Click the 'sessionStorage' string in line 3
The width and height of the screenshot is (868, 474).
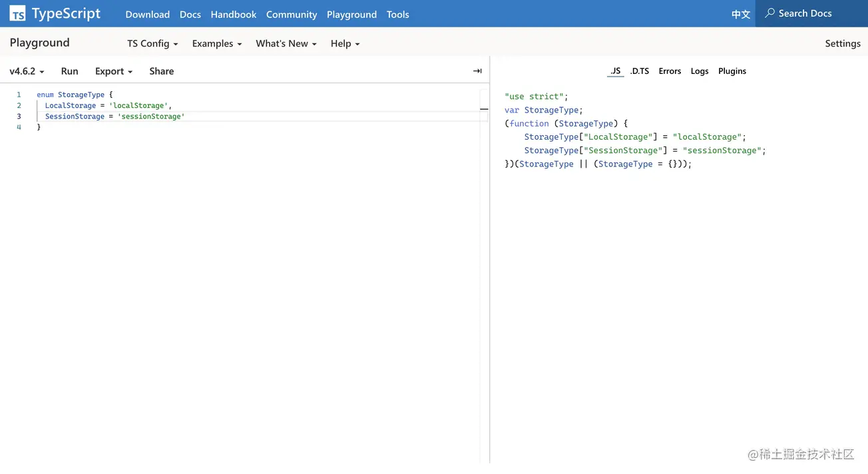click(151, 116)
